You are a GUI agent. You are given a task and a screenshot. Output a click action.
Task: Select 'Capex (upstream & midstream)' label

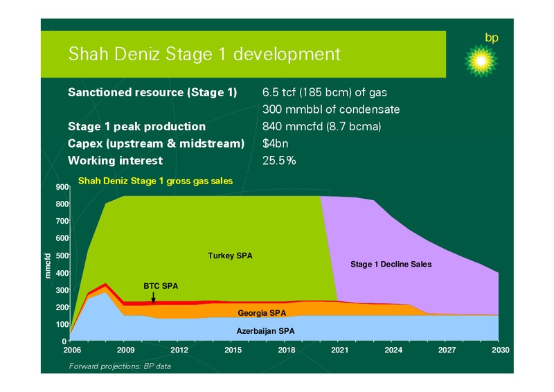(x=157, y=143)
